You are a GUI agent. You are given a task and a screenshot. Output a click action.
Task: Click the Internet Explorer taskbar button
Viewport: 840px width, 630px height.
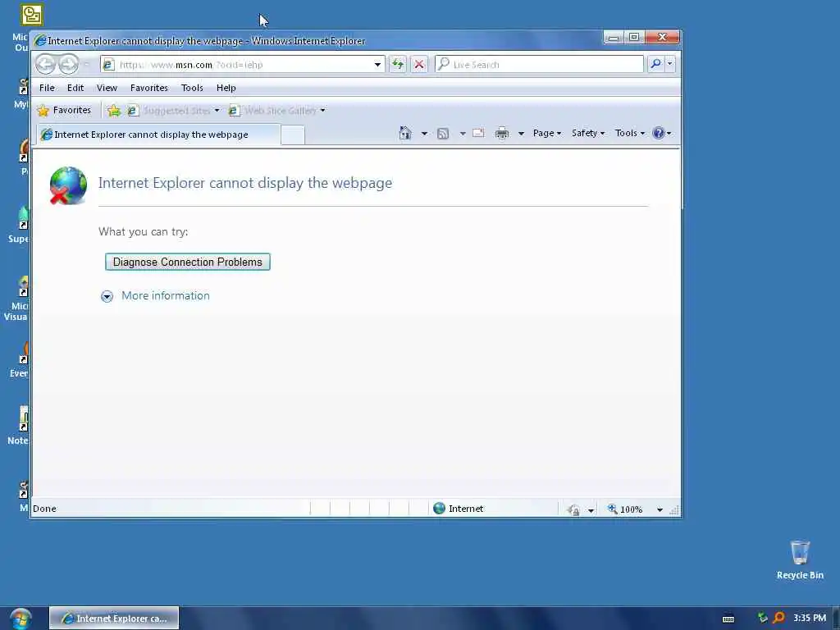(114, 619)
